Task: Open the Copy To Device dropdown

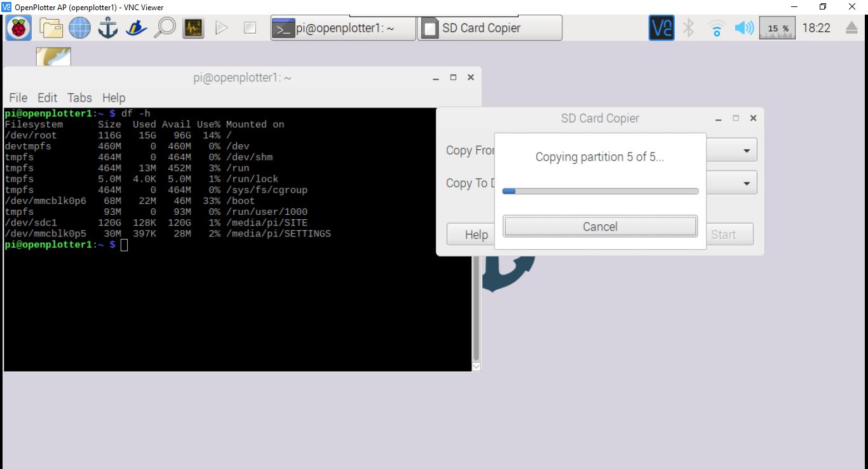Action: pyautogui.click(x=745, y=182)
